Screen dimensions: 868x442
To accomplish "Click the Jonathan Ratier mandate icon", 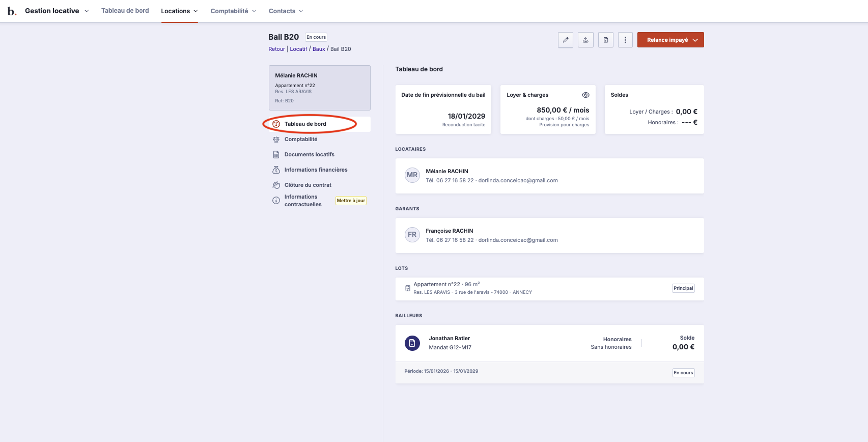I will (412, 343).
